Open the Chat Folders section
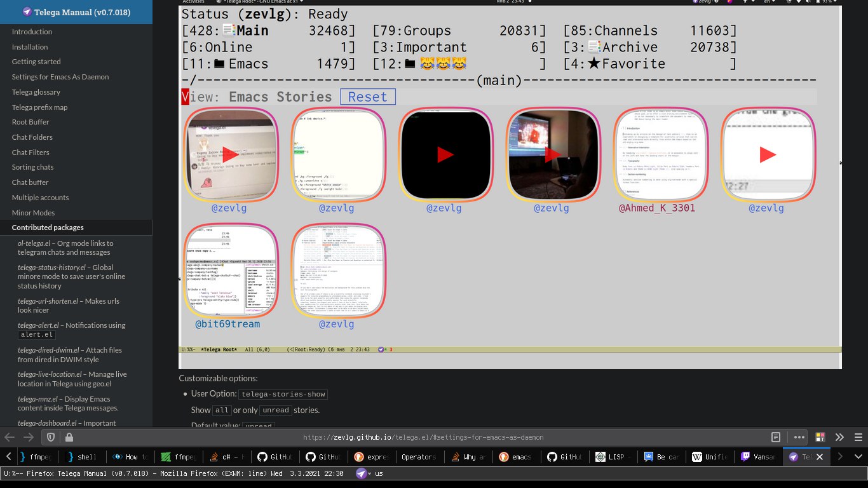 [32, 137]
